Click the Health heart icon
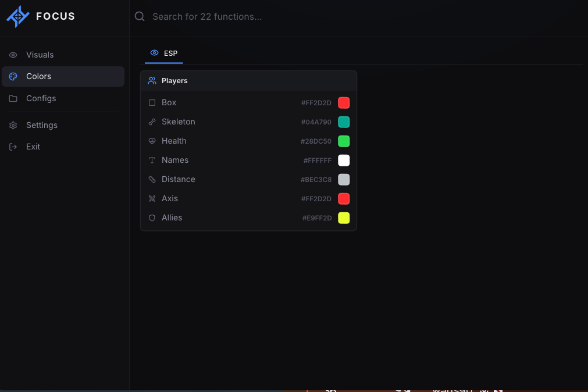The image size is (588, 392). coord(152,141)
